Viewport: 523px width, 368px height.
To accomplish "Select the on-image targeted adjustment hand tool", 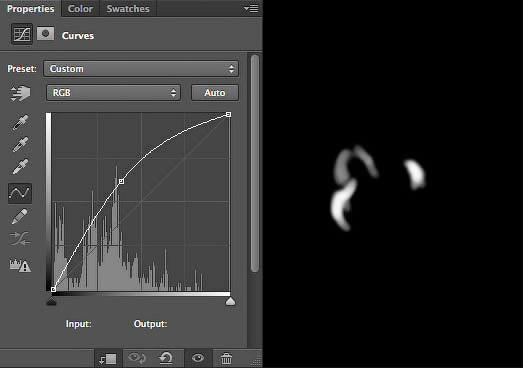I will 20,93.
